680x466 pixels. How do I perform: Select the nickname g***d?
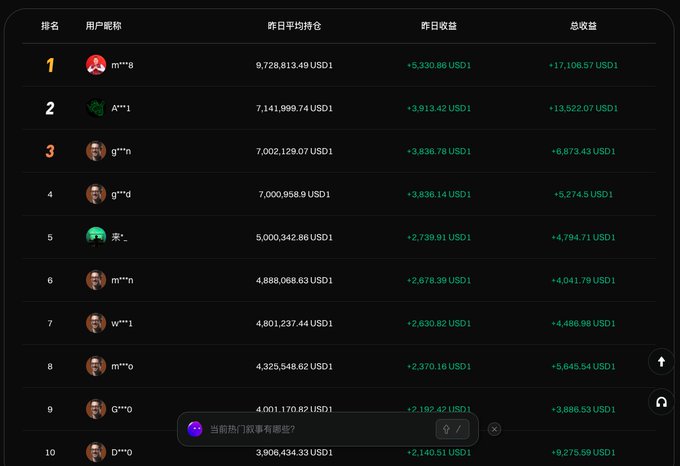(121, 194)
